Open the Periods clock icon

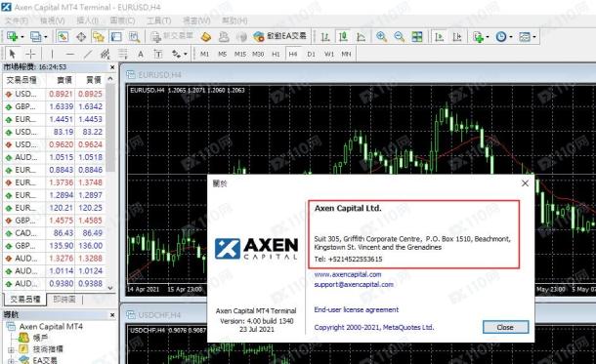click(x=501, y=37)
